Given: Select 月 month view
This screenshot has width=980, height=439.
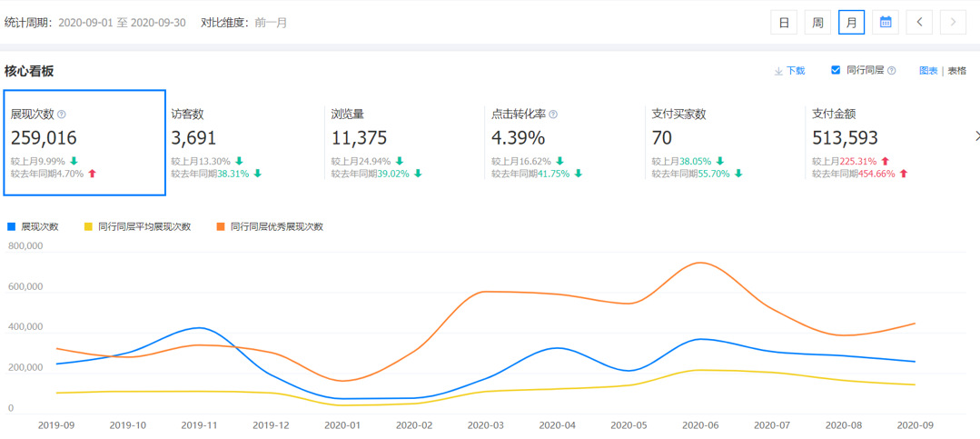Looking at the screenshot, I should (x=851, y=23).
